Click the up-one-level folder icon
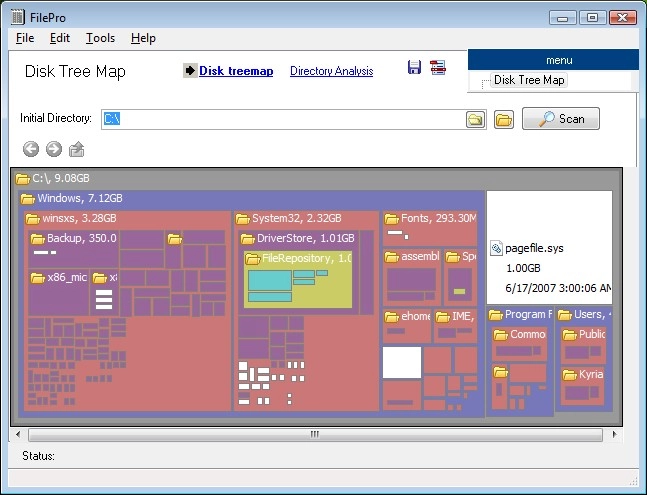This screenshot has width=647, height=495. pos(76,149)
